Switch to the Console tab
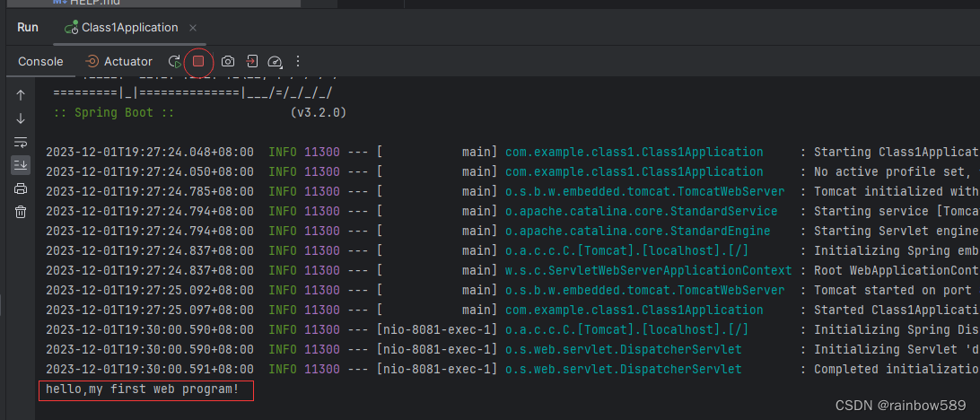980x420 pixels. (40, 61)
